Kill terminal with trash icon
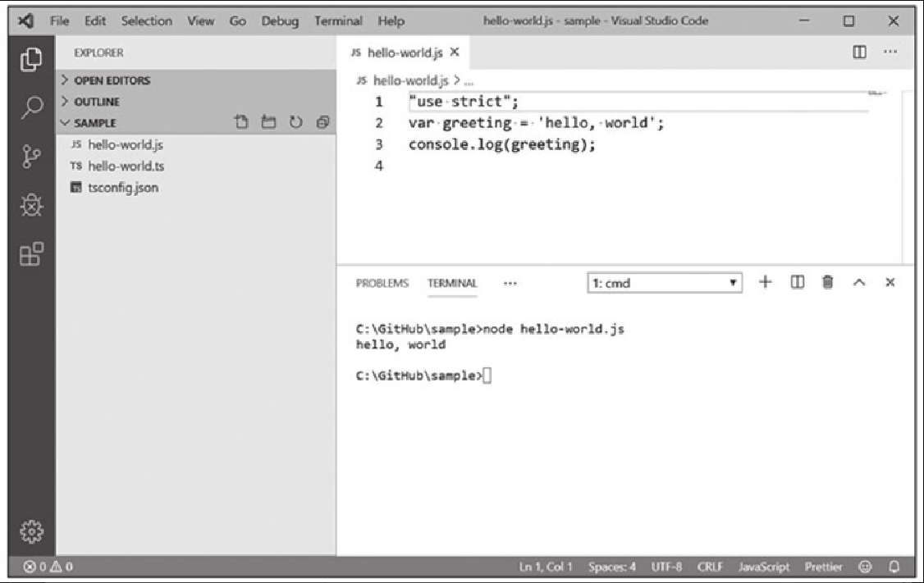The height and width of the screenshot is (583, 924). tap(827, 282)
